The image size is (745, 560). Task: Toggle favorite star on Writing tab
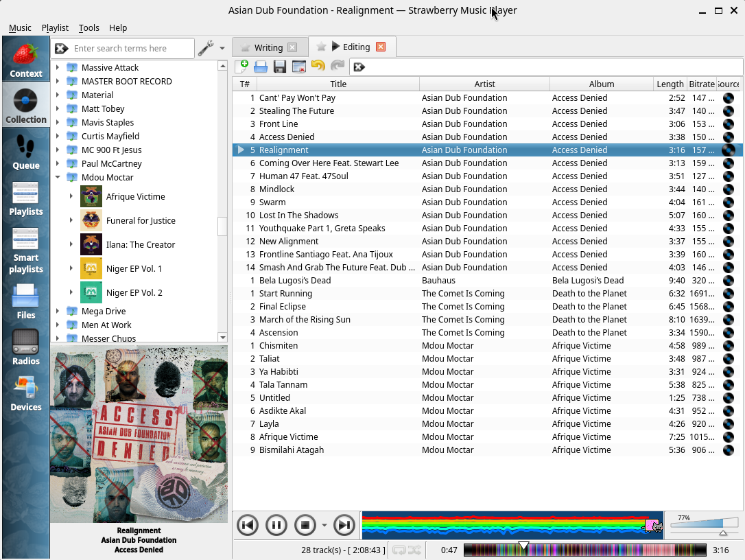[x=245, y=47]
